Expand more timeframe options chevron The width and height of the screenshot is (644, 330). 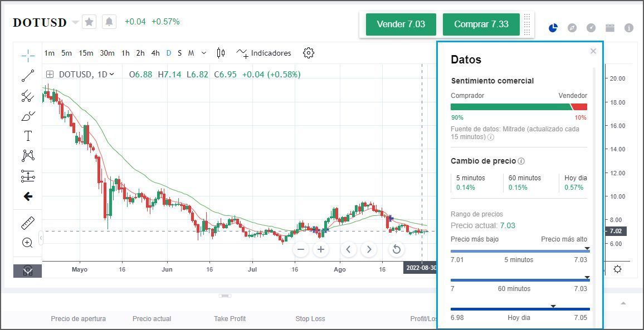pyautogui.click(x=204, y=53)
